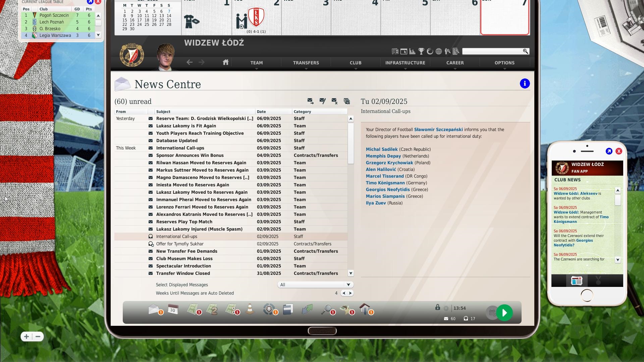
Task: Click the envelope-with-checkmark icon above the list
Action: pyautogui.click(x=322, y=101)
